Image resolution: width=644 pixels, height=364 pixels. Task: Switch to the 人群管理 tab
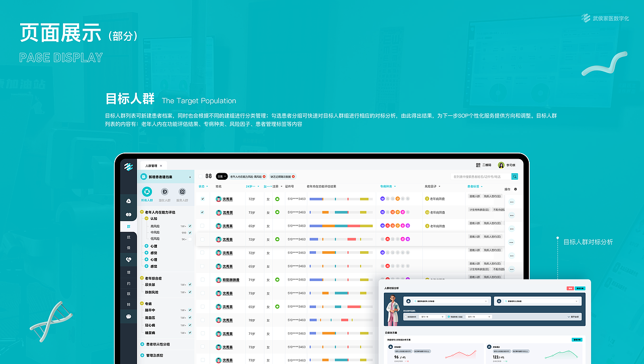151,166
